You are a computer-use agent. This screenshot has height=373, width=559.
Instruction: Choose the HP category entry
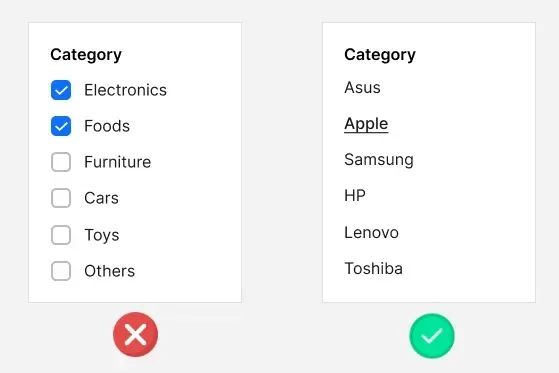coord(355,195)
